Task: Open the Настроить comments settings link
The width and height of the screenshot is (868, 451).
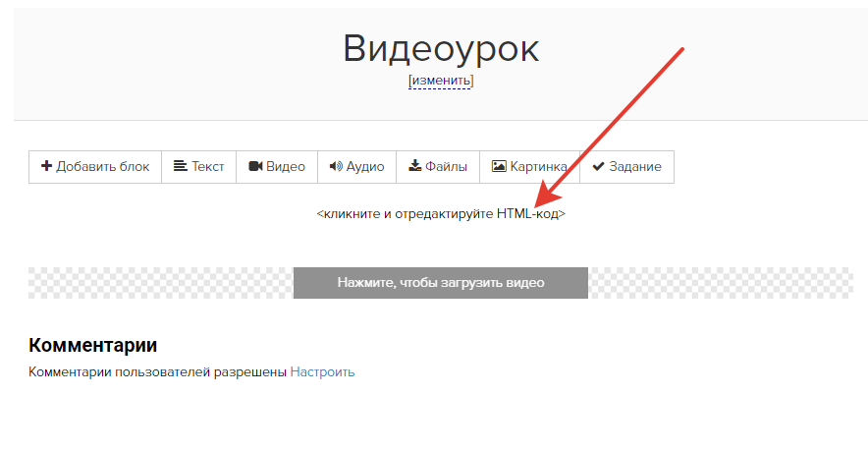Action: pyautogui.click(x=322, y=371)
